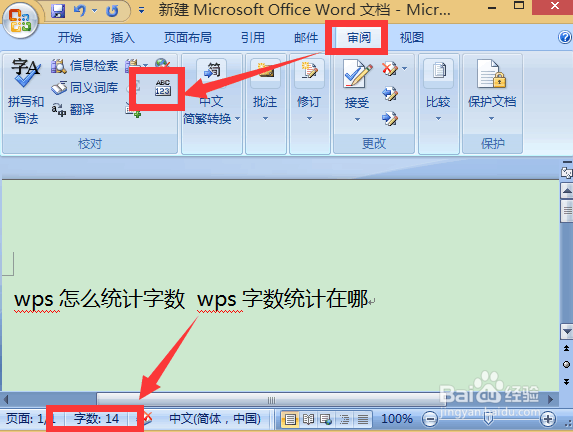Select the 审阅 review tab

pos(359,37)
